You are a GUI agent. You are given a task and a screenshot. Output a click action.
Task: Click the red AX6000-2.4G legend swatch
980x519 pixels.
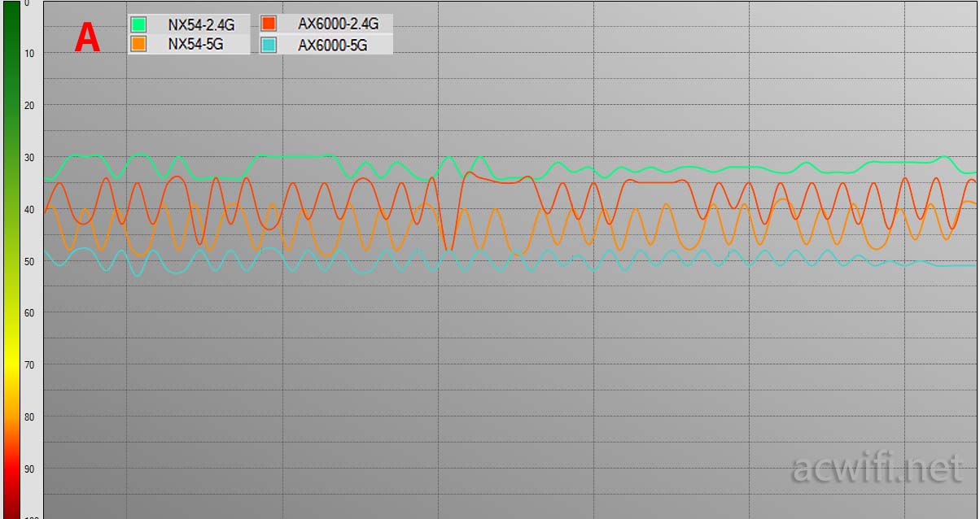click(269, 24)
